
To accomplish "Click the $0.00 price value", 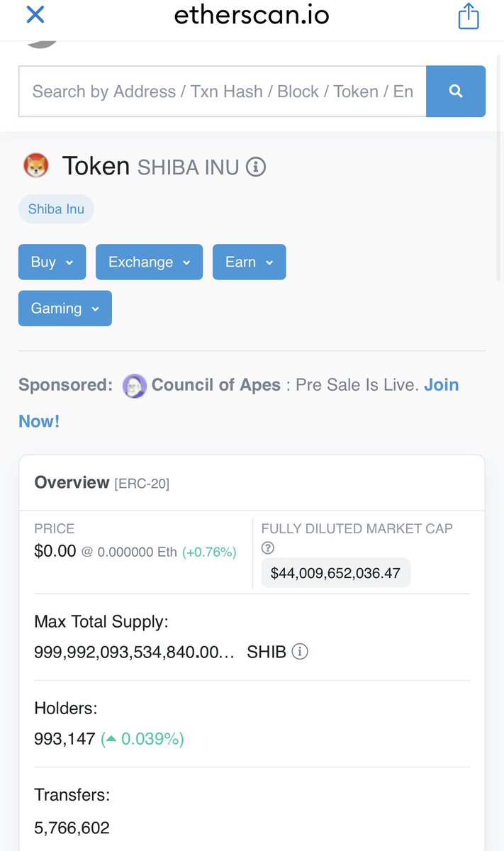I will click(55, 551).
